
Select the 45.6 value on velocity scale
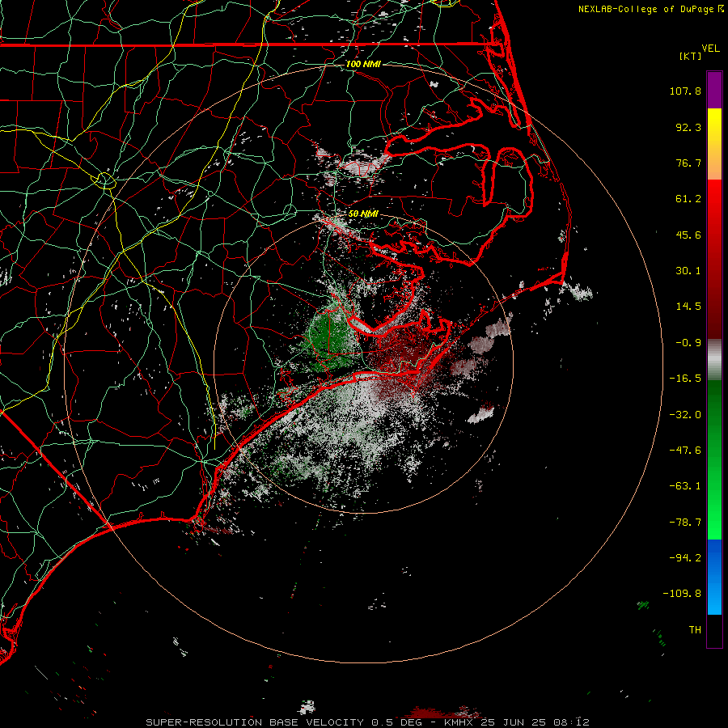tap(688, 235)
